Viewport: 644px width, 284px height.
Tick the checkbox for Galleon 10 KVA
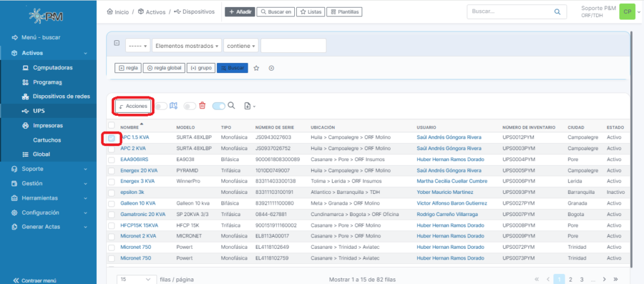[111, 203]
